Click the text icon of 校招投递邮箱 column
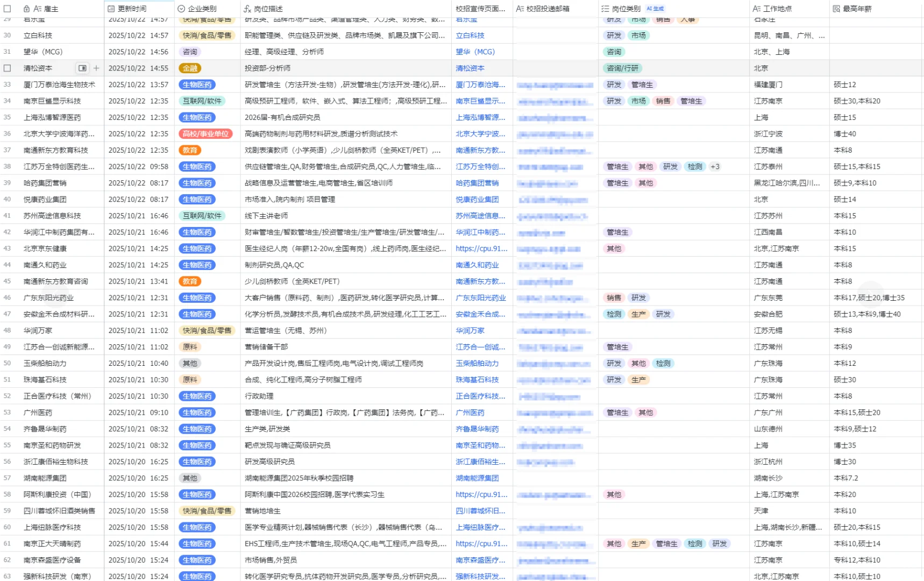This screenshot has width=924, height=581. coord(520,9)
